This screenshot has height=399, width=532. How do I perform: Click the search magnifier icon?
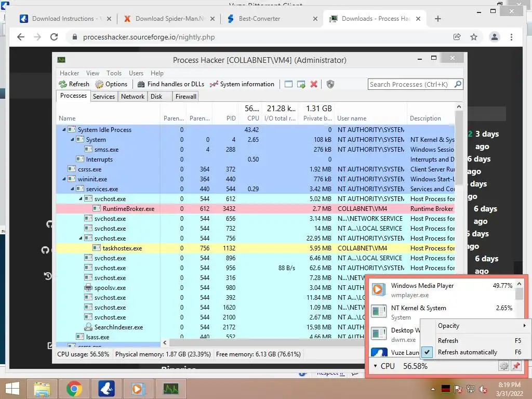[458, 84]
